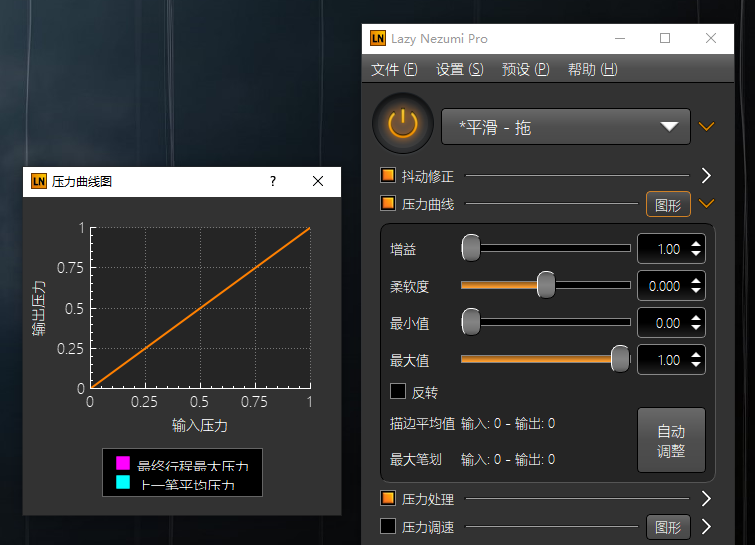Click the orange chevron beside preset dropdown
This screenshot has width=755, height=545.
point(706,126)
